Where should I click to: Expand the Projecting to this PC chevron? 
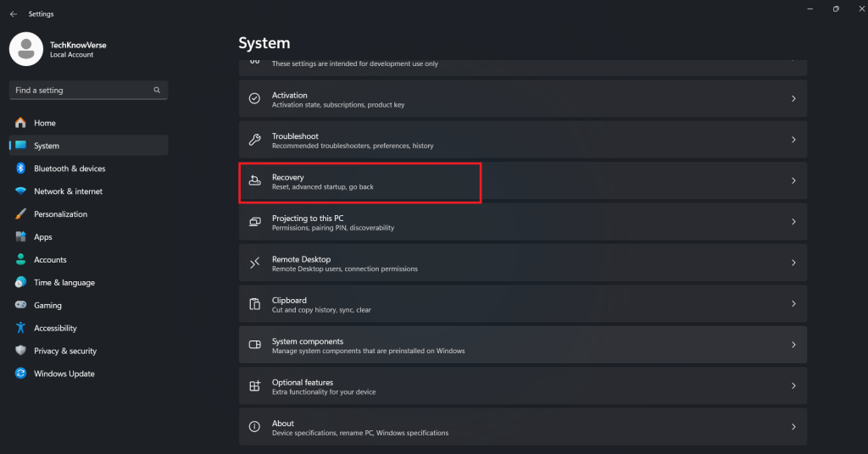793,222
